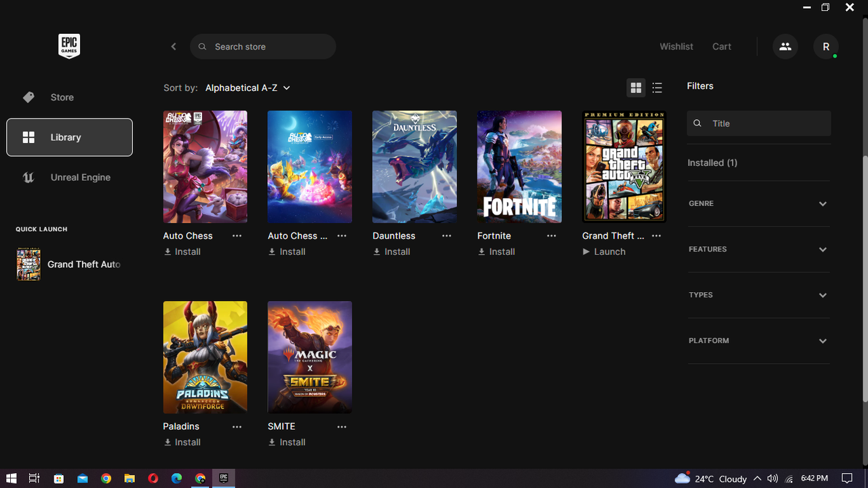
Task: Select the Library tab in sidebar
Action: 69,138
